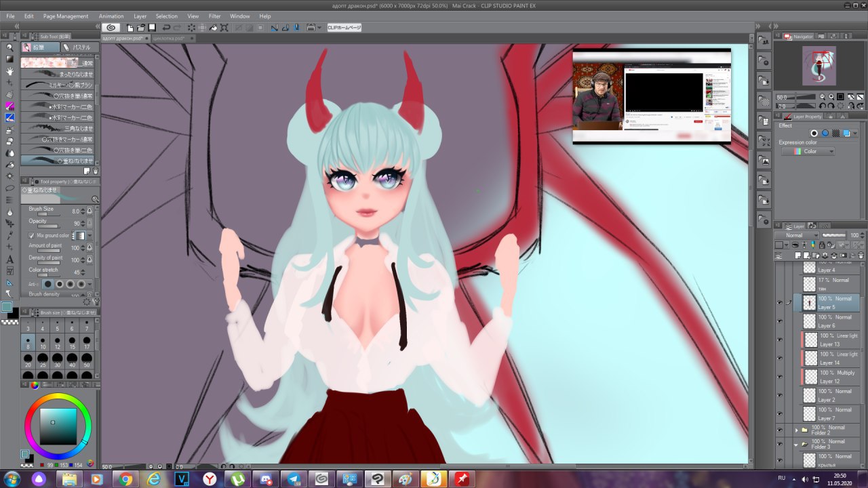Click the Navigator rotate left icon
Viewport: 868px width, 488px height.
pos(823,106)
